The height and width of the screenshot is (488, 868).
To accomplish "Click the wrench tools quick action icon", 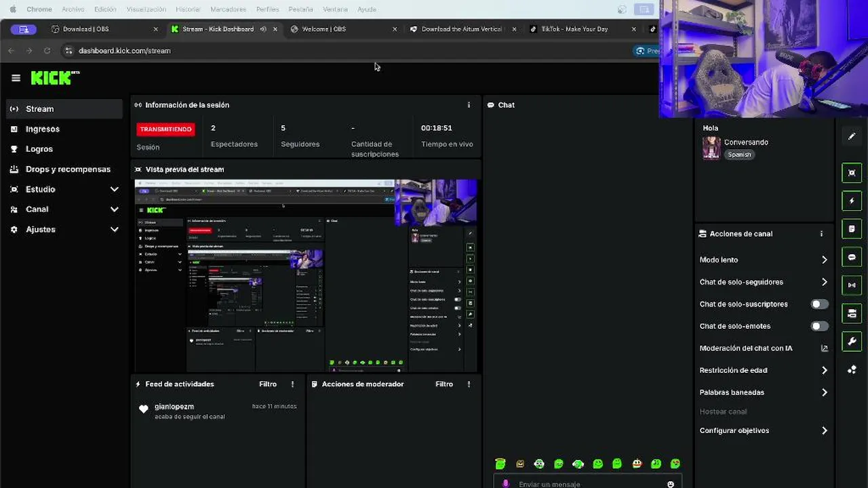I will point(852,342).
